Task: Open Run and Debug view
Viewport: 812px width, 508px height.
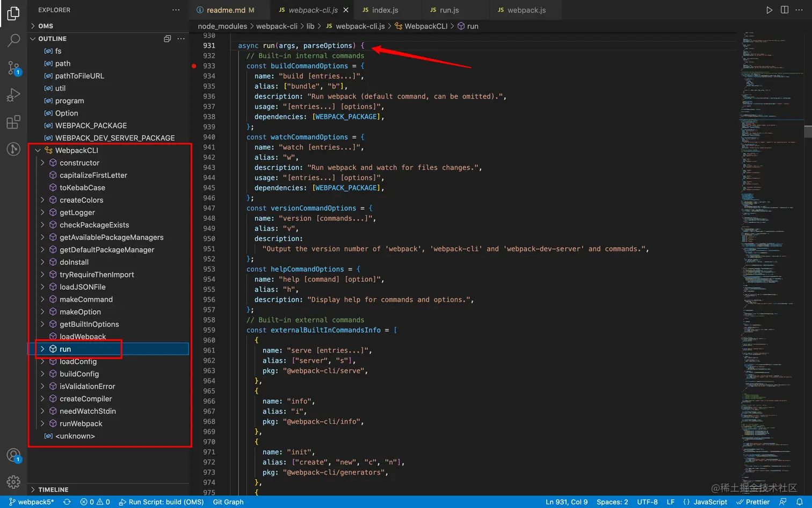Action: click(13, 95)
